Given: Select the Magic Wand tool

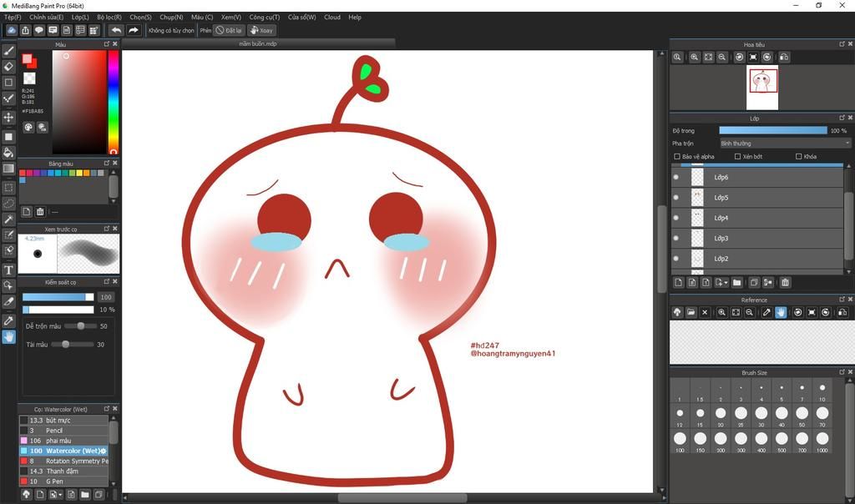Looking at the screenshot, I should [8, 219].
